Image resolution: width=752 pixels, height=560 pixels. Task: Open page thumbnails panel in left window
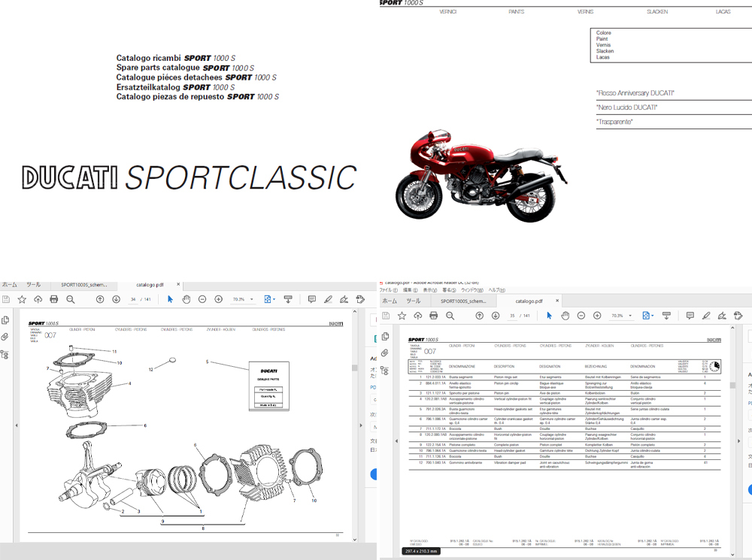[x=5, y=319]
